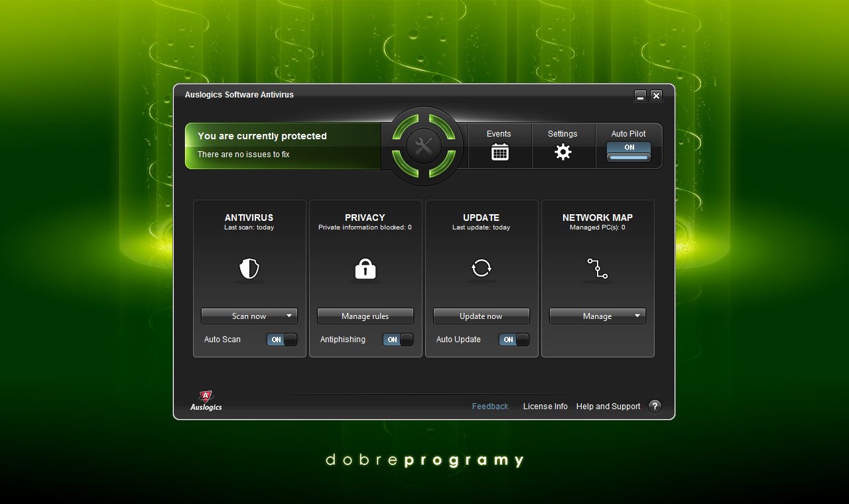The width and height of the screenshot is (849, 504).
Task: Toggle the Auto Update switch
Action: pyautogui.click(x=514, y=340)
